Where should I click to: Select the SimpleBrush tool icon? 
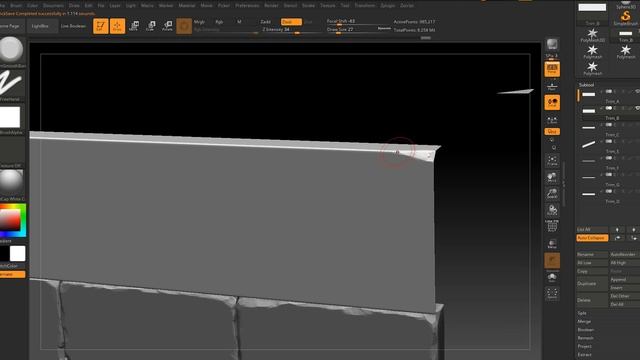625,18
